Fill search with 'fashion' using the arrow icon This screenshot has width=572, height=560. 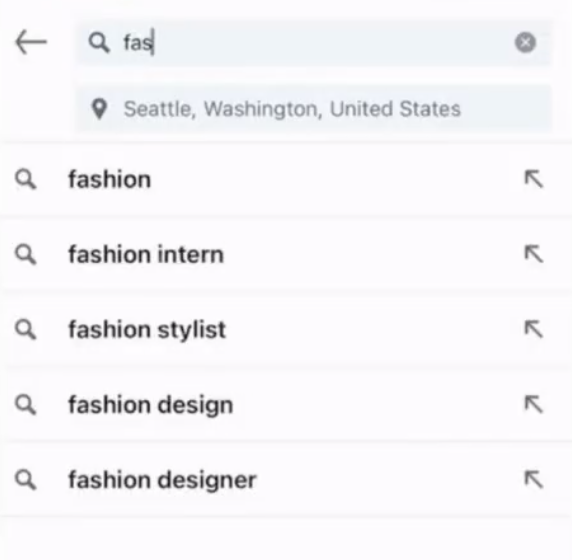click(534, 179)
